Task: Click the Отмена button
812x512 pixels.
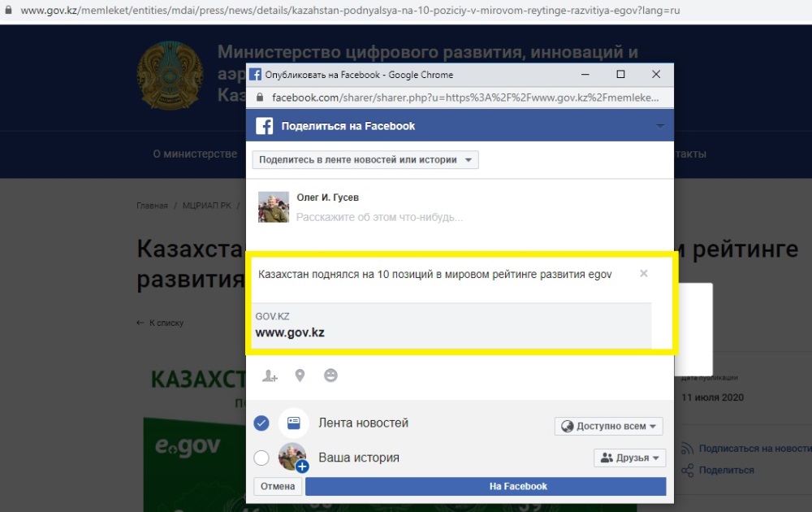Action: tap(278, 486)
